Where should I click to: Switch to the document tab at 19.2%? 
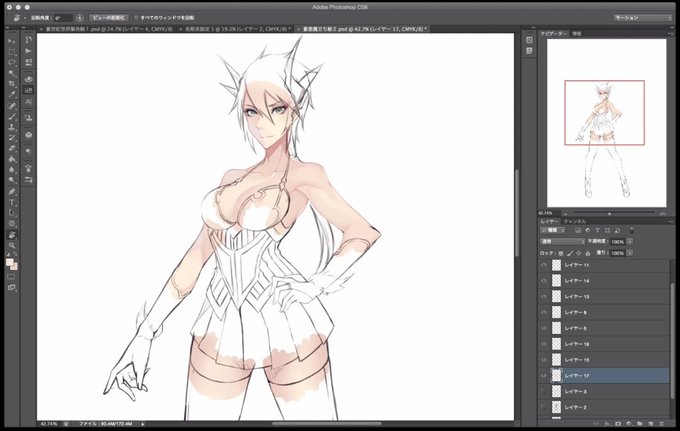237,29
